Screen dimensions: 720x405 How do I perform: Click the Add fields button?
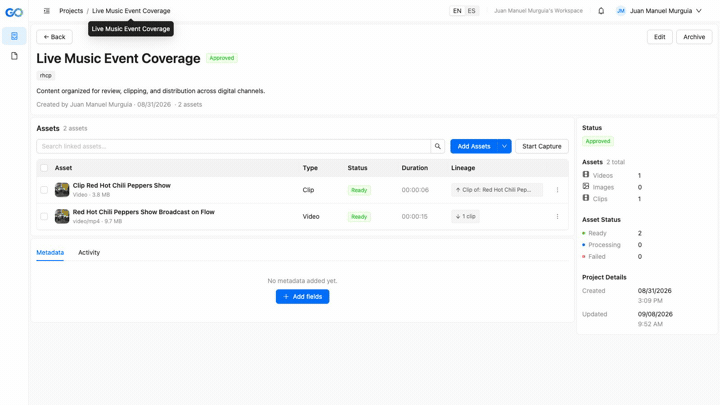click(302, 297)
